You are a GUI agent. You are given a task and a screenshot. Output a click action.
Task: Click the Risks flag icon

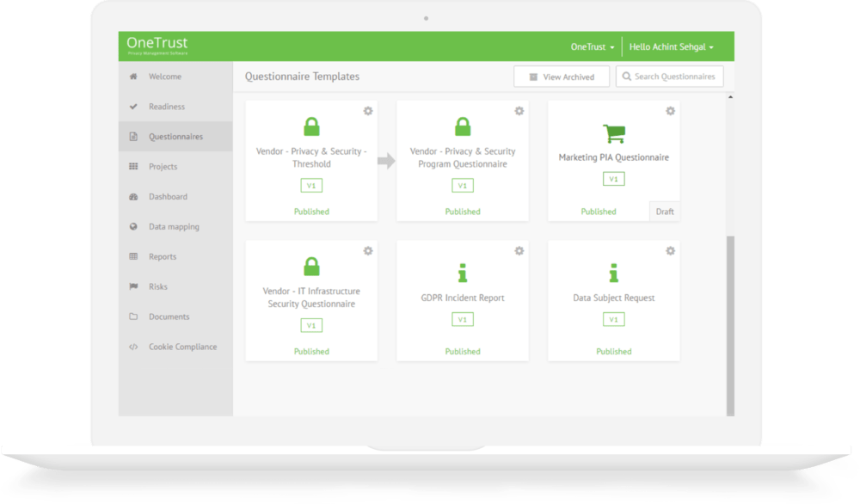coord(133,286)
